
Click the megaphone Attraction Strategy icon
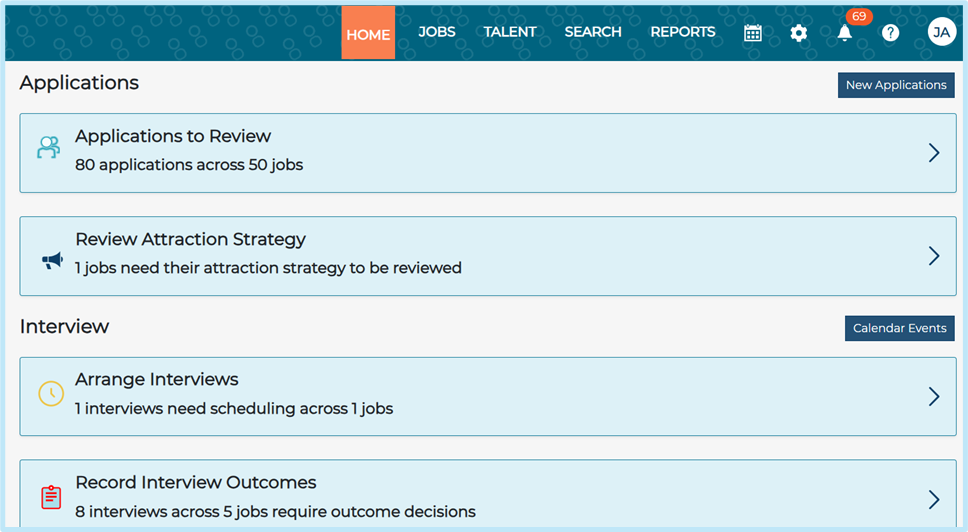52,261
